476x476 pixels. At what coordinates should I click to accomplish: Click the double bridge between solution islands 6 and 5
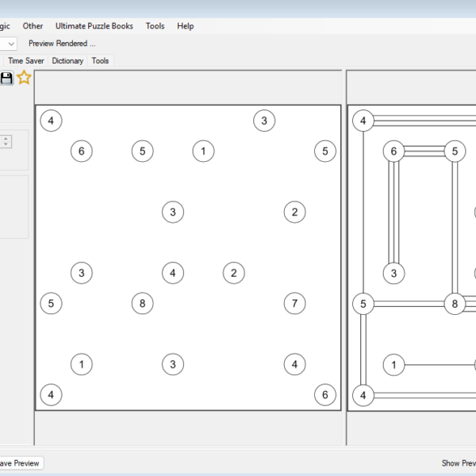tap(424, 151)
